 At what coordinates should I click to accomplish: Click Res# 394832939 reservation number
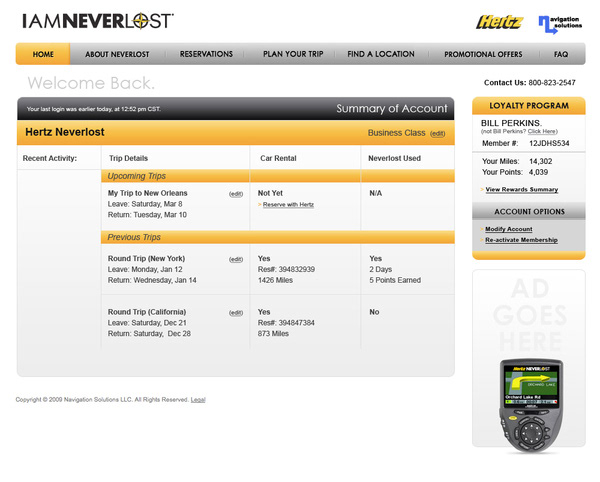(x=286, y=269)
